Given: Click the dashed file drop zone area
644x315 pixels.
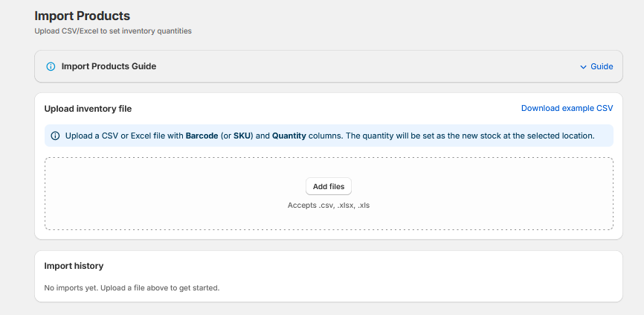Looking at the screenshot, I should click(x=329, y=194).
